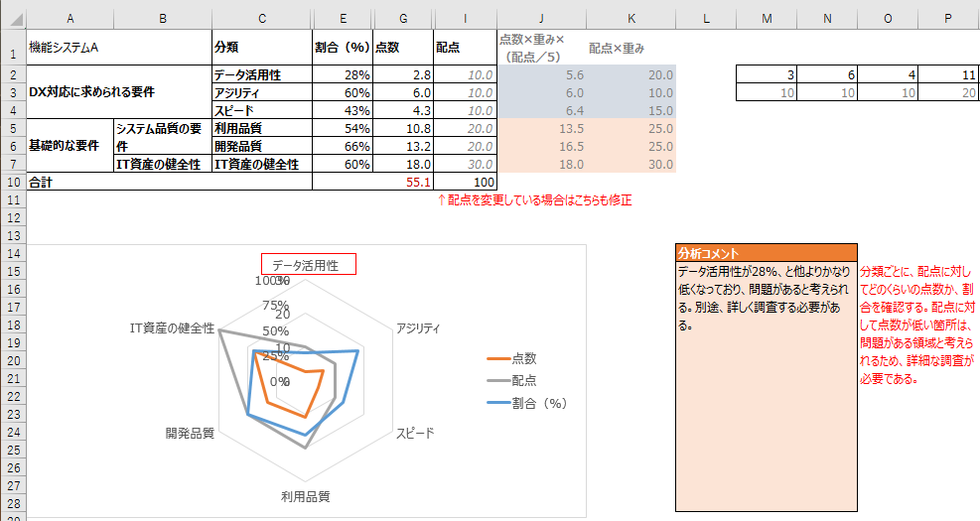Select column C header
Viewport: 980px width, 521px height.
[x=262, y=19]
